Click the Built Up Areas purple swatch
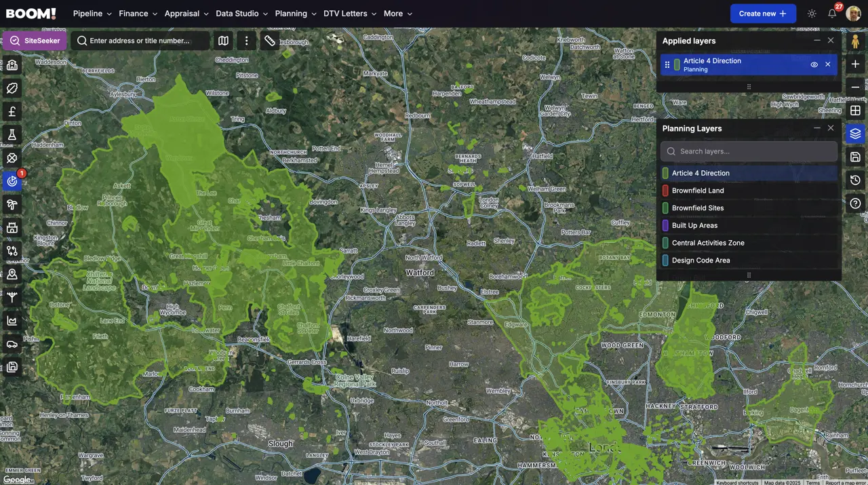 click(x=665, y=225)
